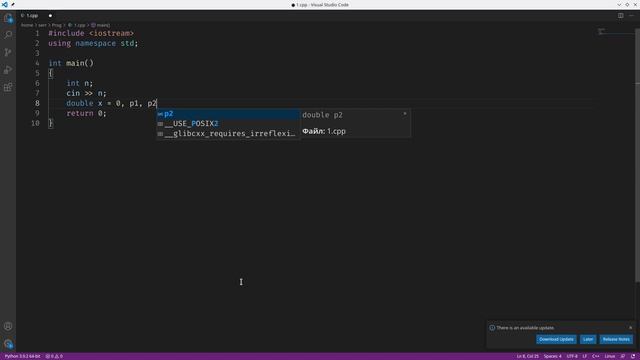
Task: Click the vertical editor scrollbar
Action: [x=637, y=155]
